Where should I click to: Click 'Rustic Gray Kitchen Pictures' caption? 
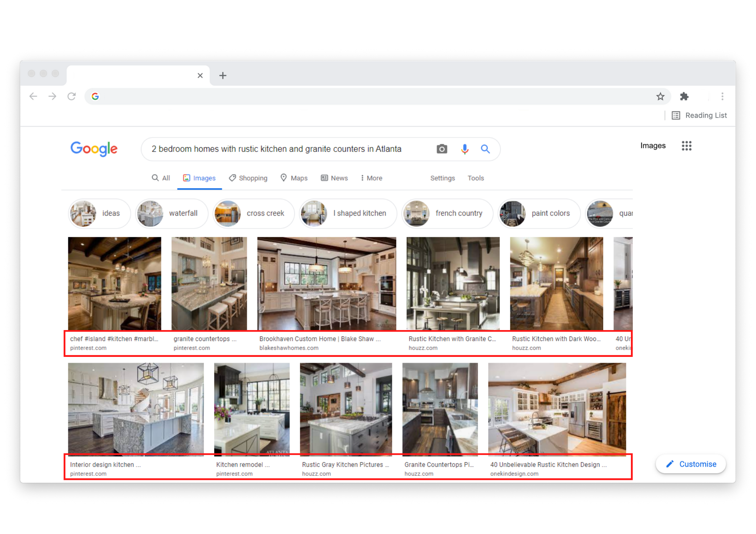point(345,465)
